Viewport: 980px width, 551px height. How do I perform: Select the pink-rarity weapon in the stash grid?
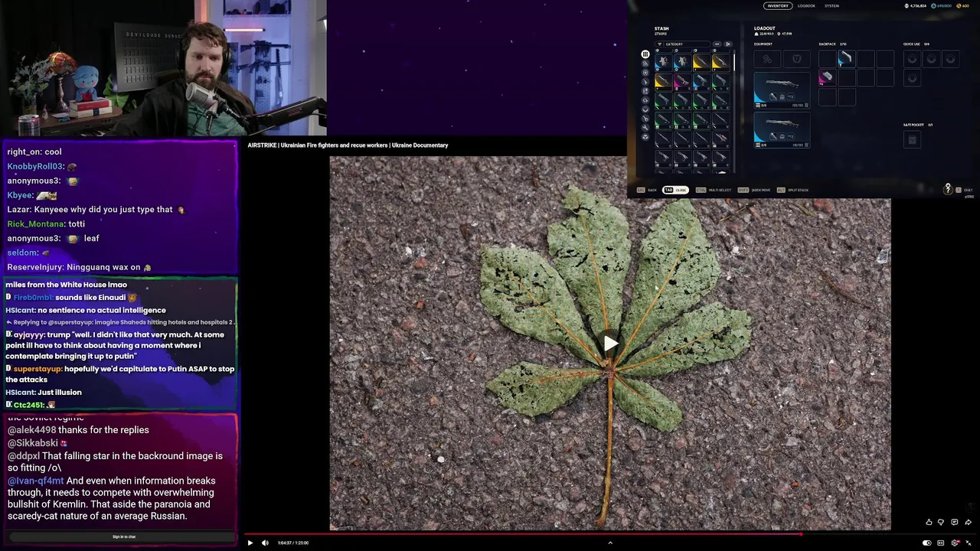(682, 81)
